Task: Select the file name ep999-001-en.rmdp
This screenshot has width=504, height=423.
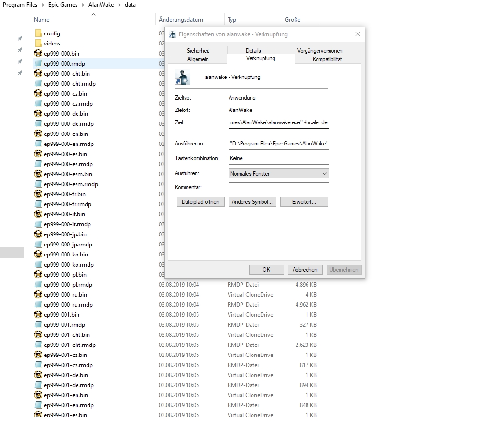Action: 69,405
